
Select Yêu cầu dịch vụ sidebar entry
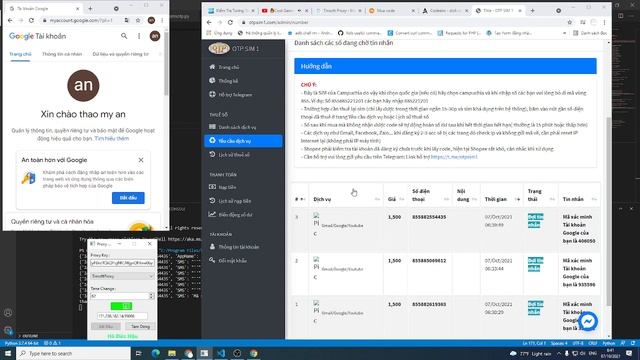click(x=243, y=141)
